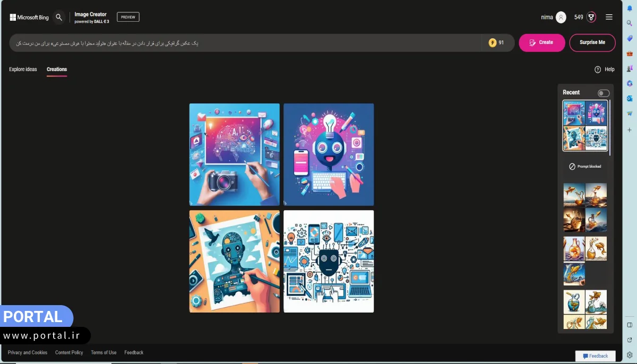Click the boosts lightning coin icon
Viewport: 637px width, 364px height.
pos(493,42)
